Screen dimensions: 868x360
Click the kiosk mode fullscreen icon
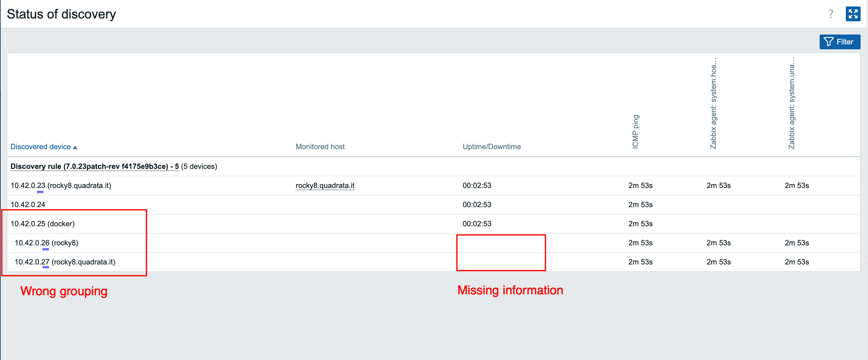pos(853,14)
